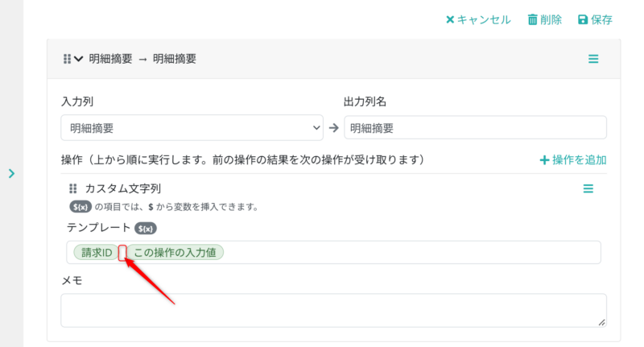Click the メモ textarea resize grip
The image size is (644, 347).
pyautogui.click(x=601, y=322)
